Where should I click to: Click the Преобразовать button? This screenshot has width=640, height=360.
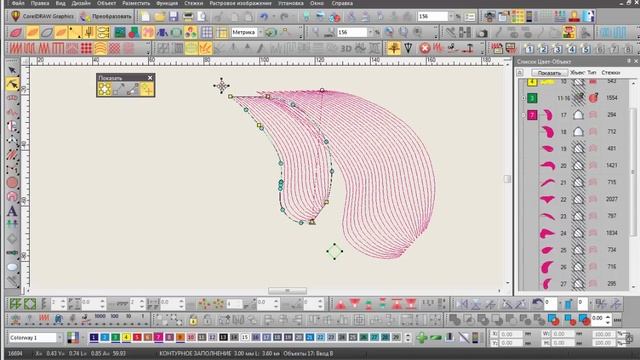[107, 17]
